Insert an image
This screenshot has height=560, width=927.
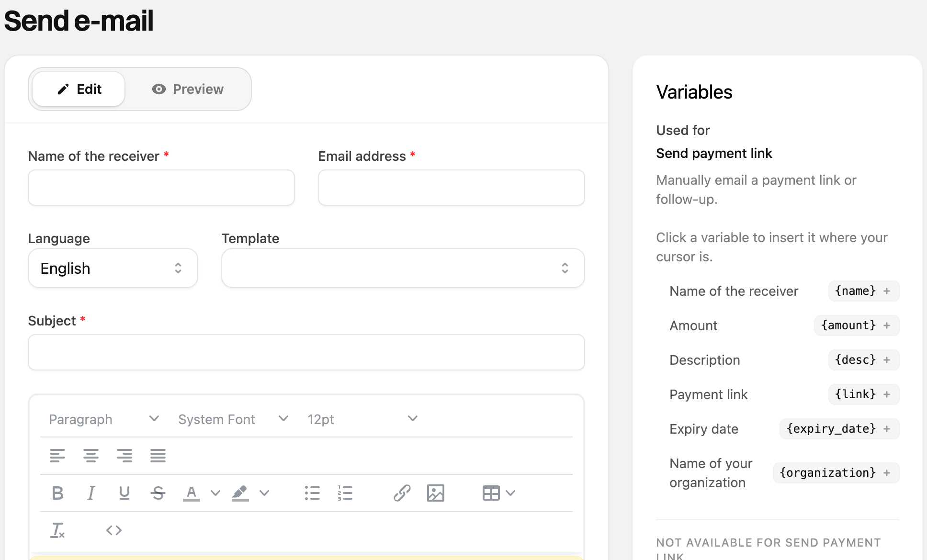[x=436, y=493]
